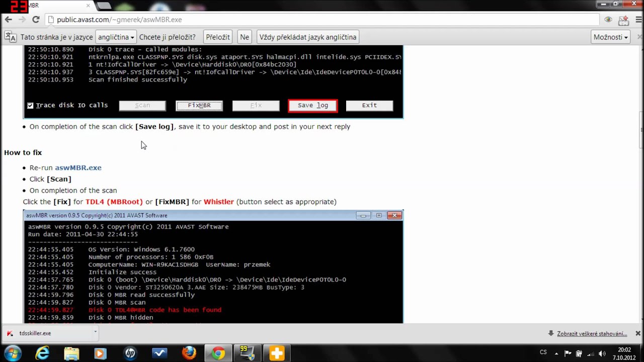Click Zobrazit veškeré stahování link
Image resolution: width=644 pixels, height=362 pixels.
tap(592, 333)
